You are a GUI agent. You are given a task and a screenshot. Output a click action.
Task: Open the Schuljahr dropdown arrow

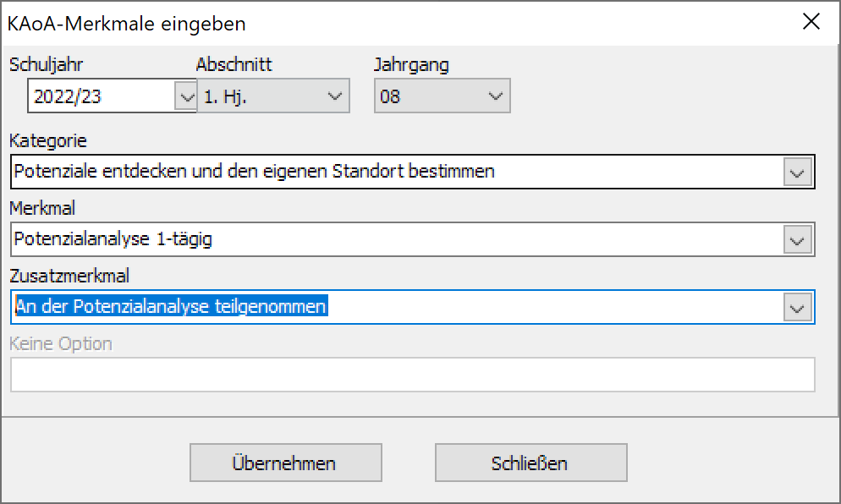[x=186, y=96]
